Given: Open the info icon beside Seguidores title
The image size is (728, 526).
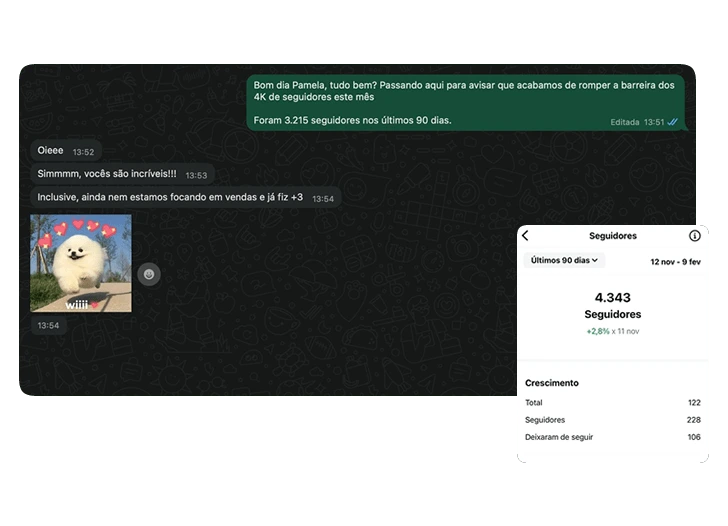Looking at the screenshot, I should pos(695,236).
